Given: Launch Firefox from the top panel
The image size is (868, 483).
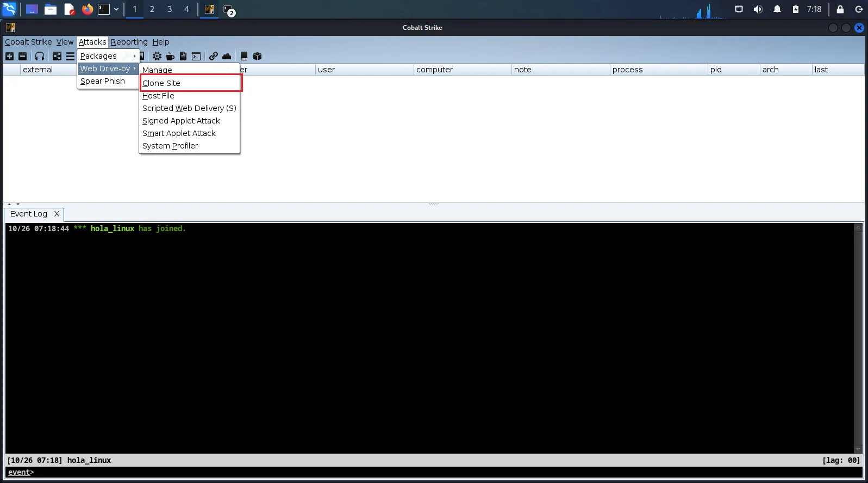Looking at the screenshot, I should 87,9.
